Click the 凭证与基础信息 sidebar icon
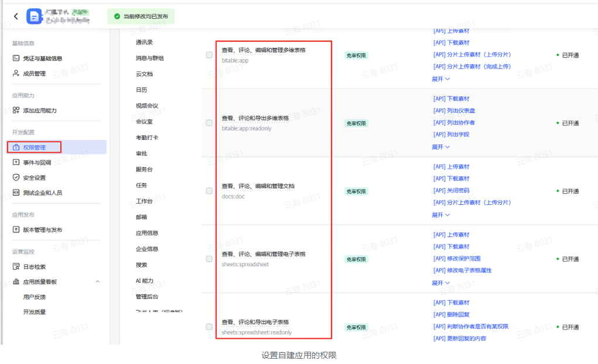The height and width of the screenshot is (364, 598). [x=16, y=59]
